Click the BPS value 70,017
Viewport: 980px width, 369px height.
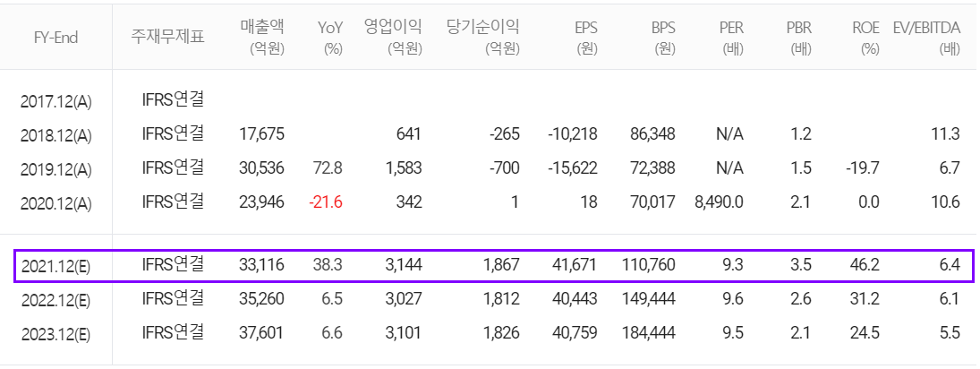pos(652,202)
